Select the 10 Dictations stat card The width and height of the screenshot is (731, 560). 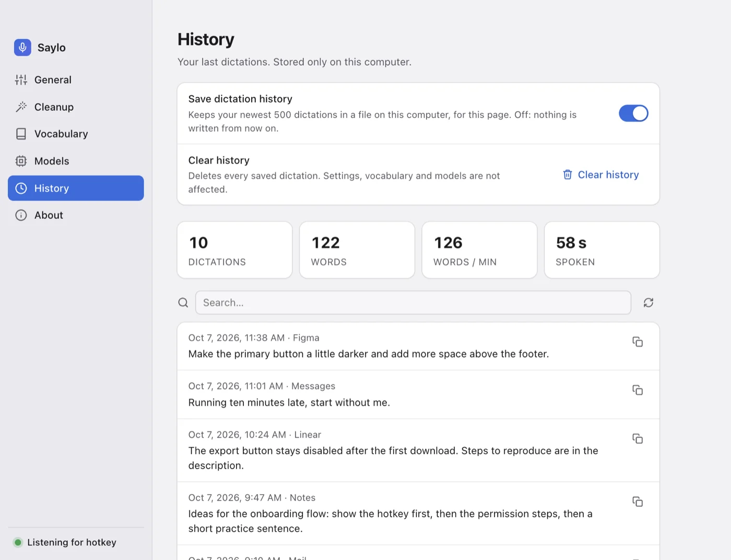click(234, 250)
